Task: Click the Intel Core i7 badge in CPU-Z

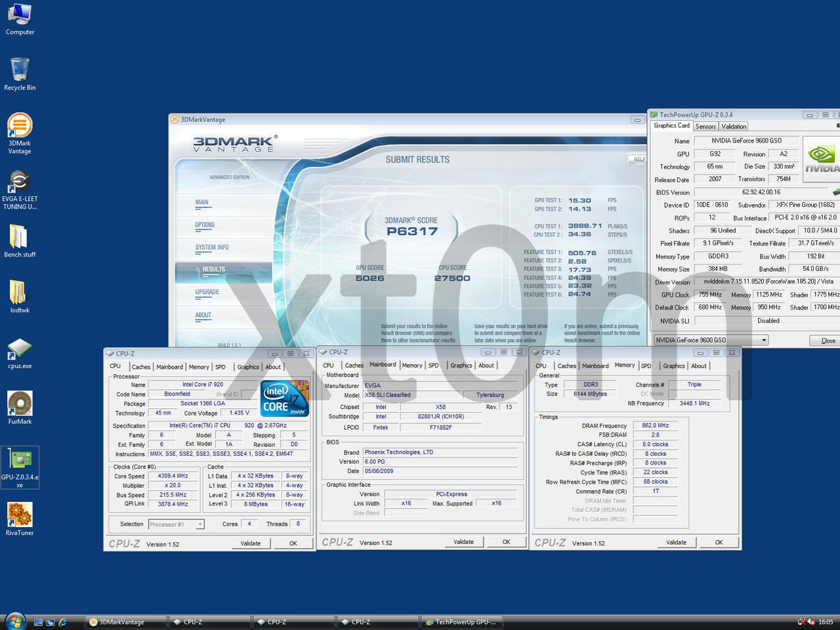Action: point(285,398)
